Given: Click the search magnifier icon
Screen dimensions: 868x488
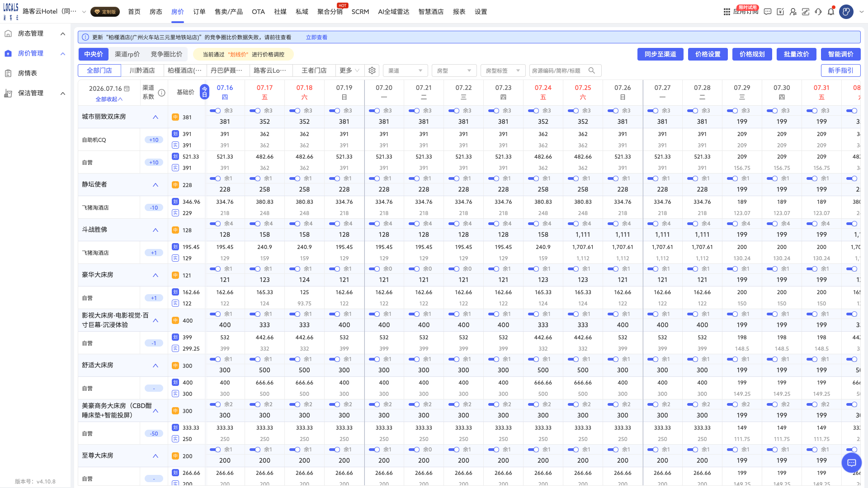Looking at the screenshot, I should pos(592,70).
